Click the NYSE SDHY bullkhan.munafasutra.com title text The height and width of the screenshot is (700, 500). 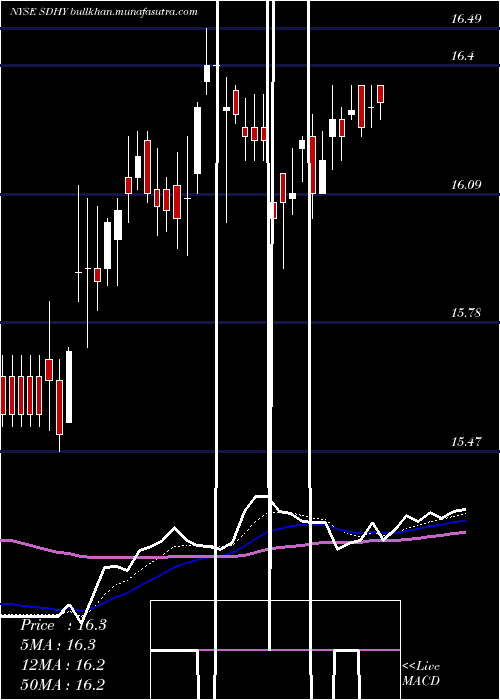[x=104, y=12]
